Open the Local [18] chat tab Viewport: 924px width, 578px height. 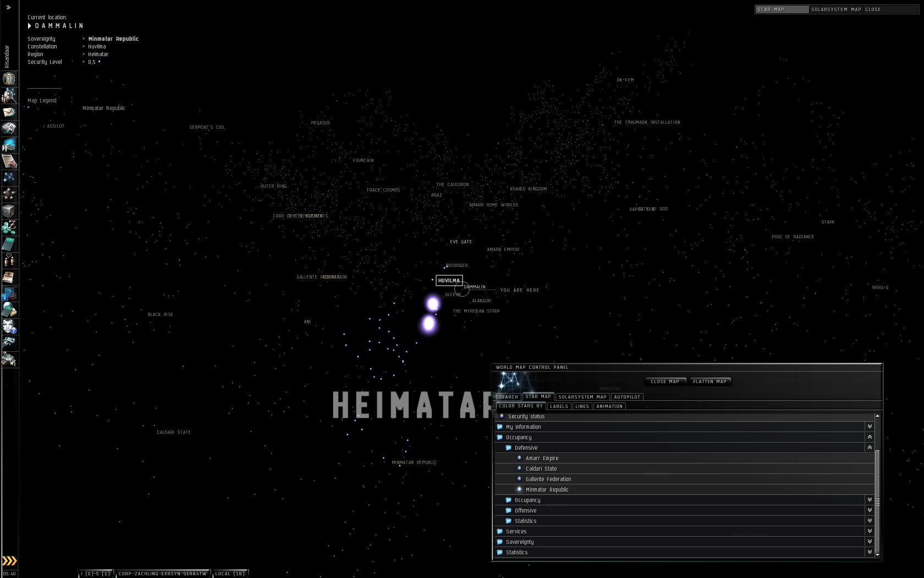(x=230, y=574)
